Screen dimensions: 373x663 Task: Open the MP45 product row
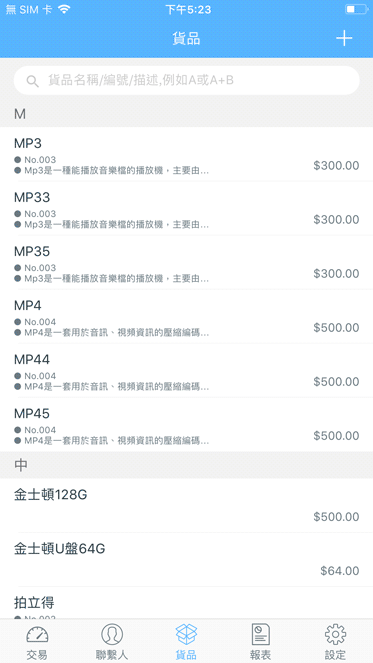click(186, 425)
